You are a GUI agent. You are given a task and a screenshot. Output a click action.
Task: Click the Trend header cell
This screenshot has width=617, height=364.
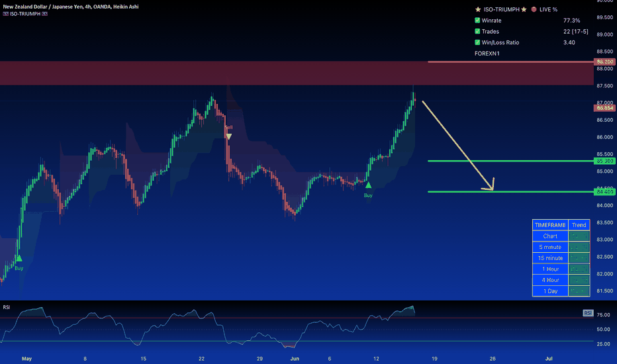579,225
